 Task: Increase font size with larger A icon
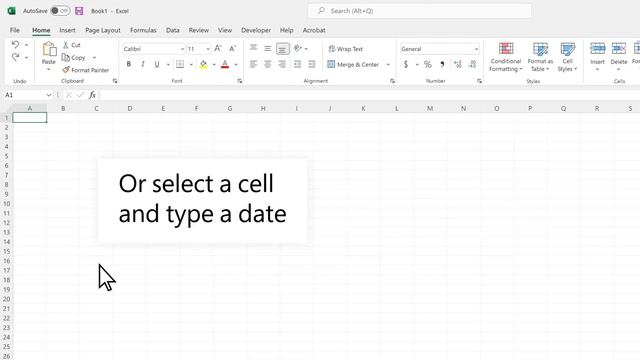[x=218, y=49]
